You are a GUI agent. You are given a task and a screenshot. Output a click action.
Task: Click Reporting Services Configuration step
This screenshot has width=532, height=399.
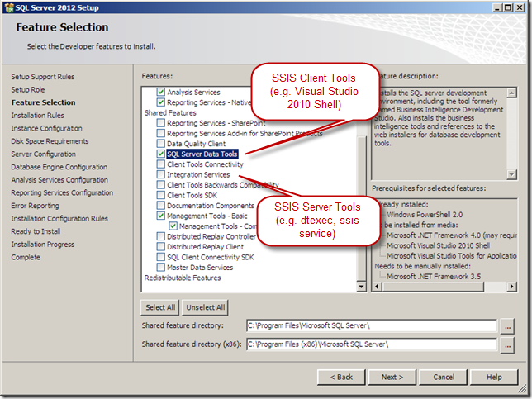(x=62, y=192)
